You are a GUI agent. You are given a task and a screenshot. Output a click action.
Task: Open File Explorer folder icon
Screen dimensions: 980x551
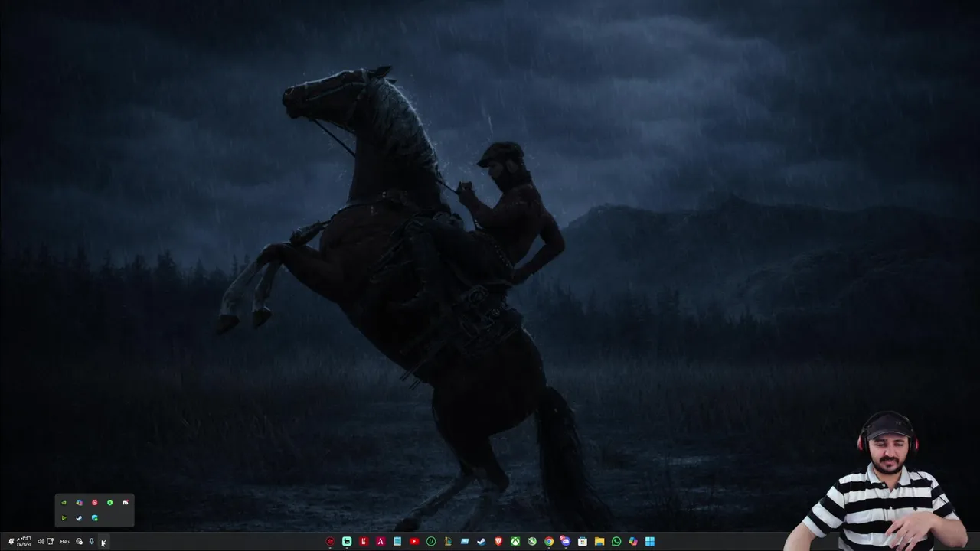pos(599,541)
